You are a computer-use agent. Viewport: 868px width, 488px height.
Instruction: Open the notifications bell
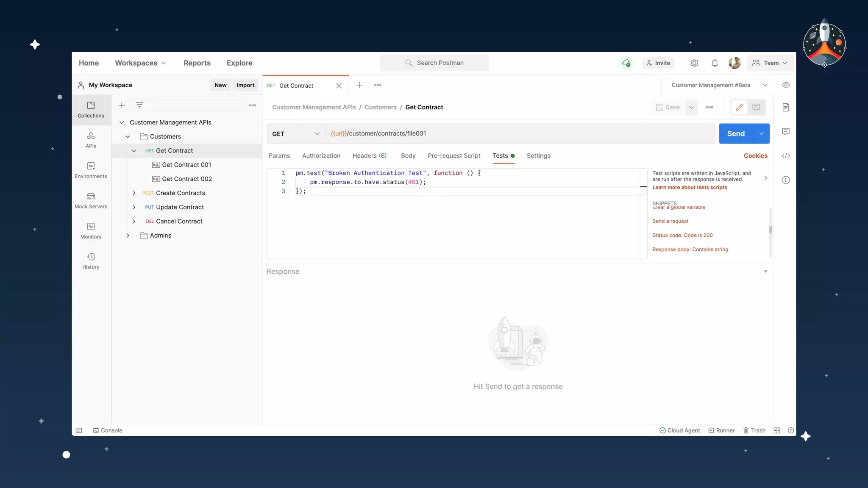pyautogui.click(x=714, y=63)
